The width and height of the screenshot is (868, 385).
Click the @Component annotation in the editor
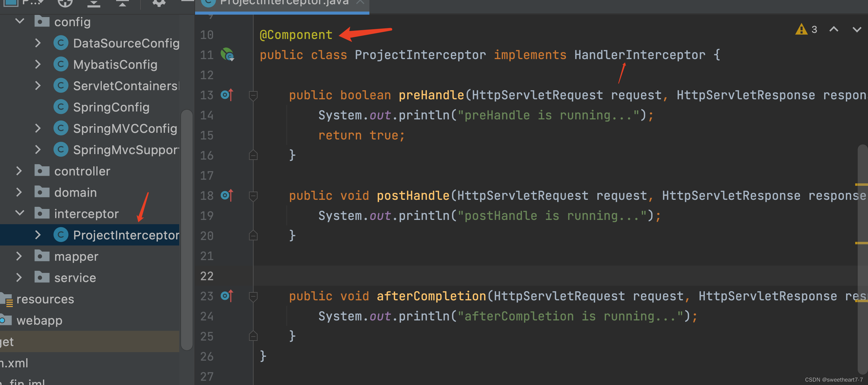(296, 35)
